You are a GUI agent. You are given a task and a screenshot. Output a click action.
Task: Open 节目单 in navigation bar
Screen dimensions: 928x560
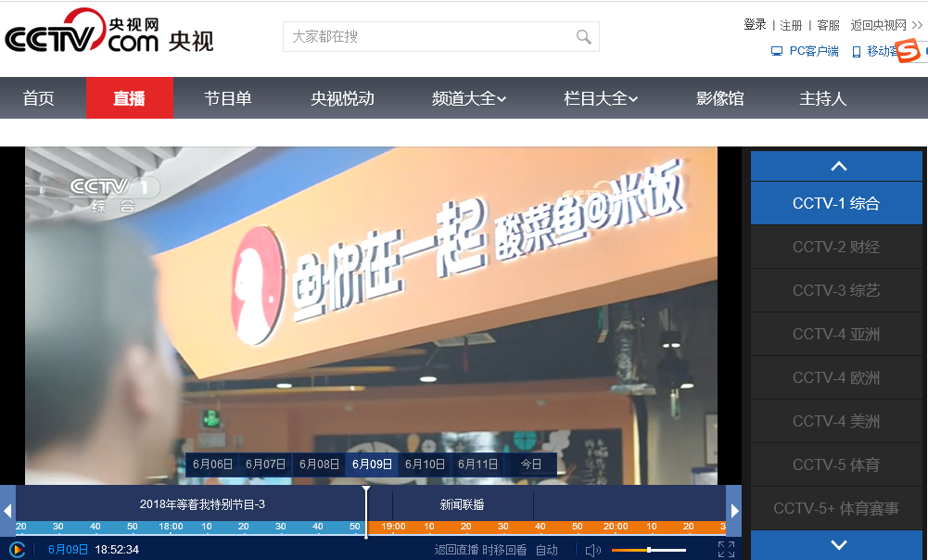click(x=228, y=97)
